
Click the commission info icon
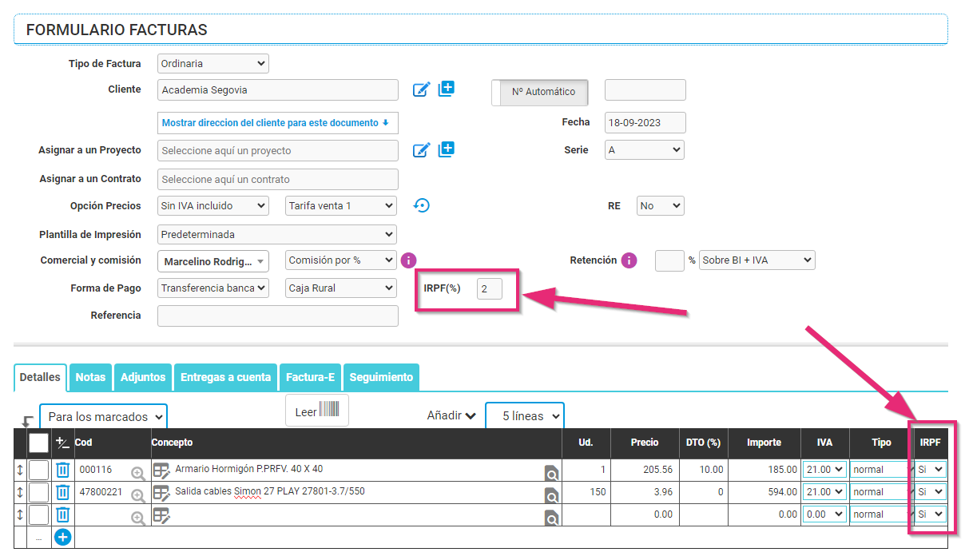point(408,260)
